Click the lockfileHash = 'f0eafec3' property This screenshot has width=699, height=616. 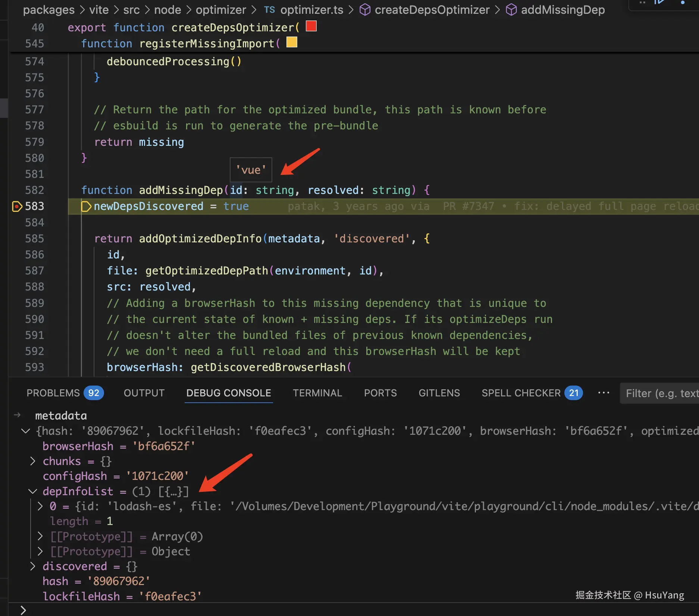pos(122,597)
